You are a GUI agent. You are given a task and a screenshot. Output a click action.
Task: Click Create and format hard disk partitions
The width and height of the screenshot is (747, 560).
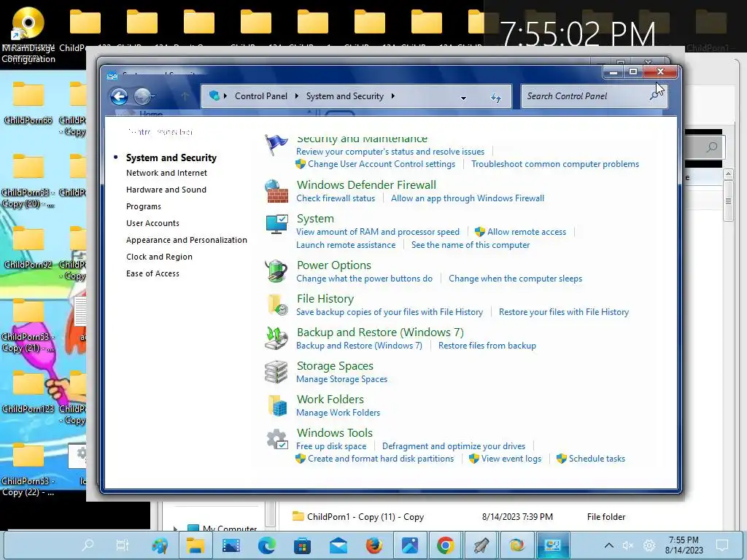[x=381, y=459]
